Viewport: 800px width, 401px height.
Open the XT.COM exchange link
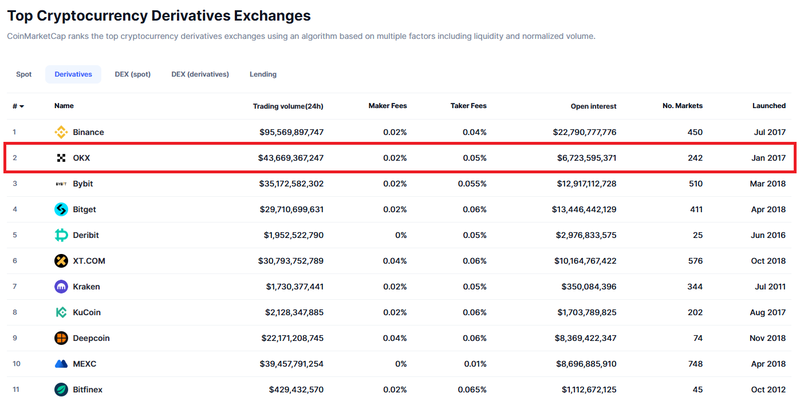tap(89, 261)
